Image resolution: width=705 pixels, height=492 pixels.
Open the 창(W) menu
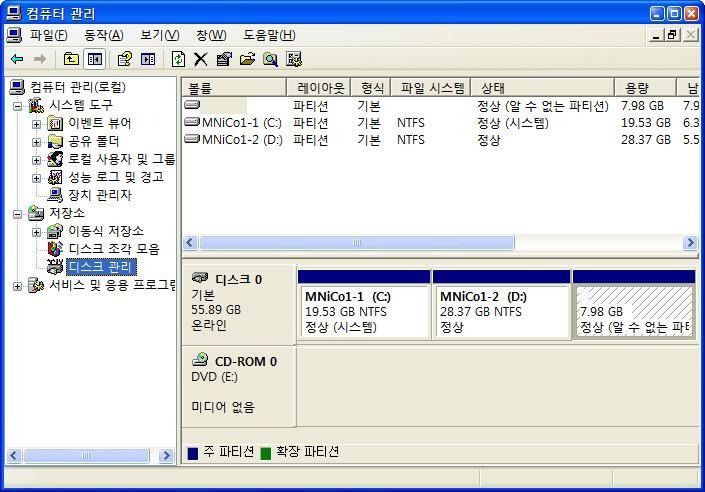point(211,35)
